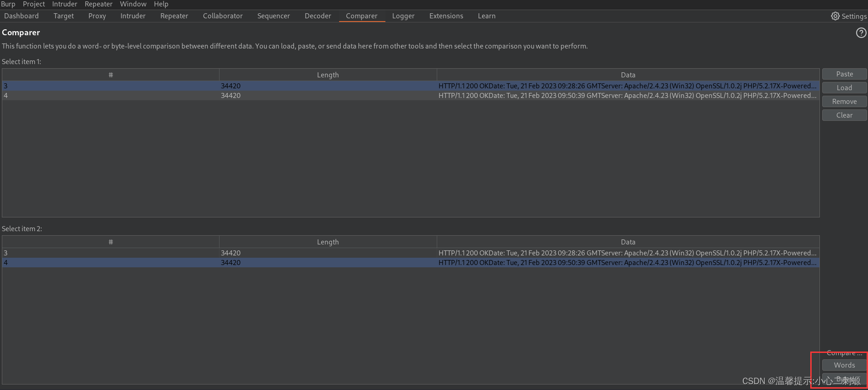This screenshot has width=868, height=390.
Task: Open the Intruder menu in menu bar
Action: coord(65,4)
